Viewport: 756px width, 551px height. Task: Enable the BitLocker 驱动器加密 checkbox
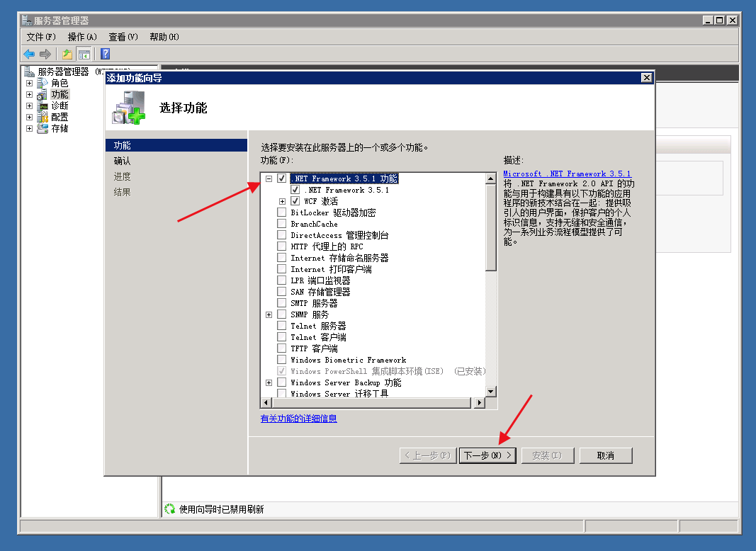coord(282,212)
